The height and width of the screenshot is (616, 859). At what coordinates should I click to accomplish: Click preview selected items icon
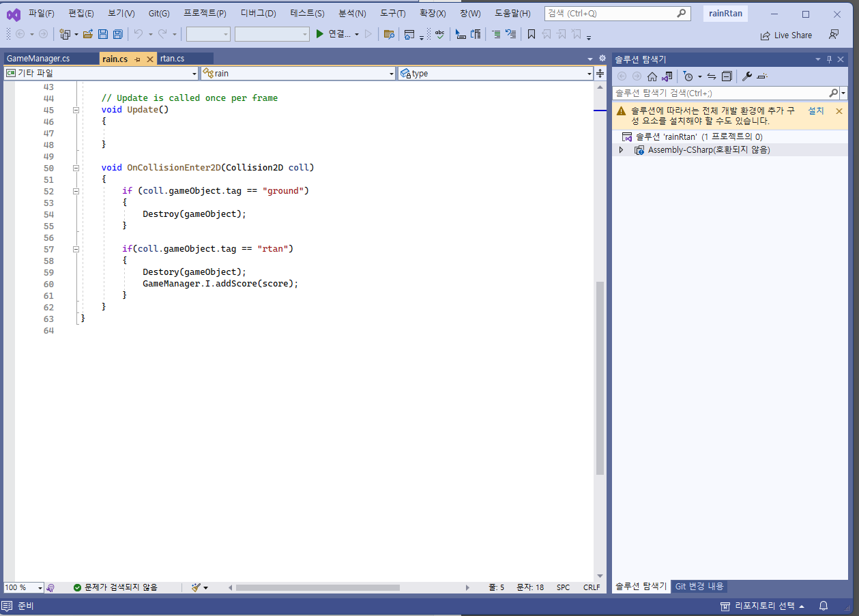(763, 76)
